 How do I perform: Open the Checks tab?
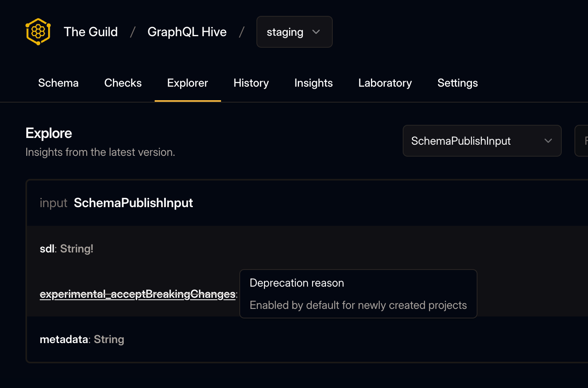point(123,83)
